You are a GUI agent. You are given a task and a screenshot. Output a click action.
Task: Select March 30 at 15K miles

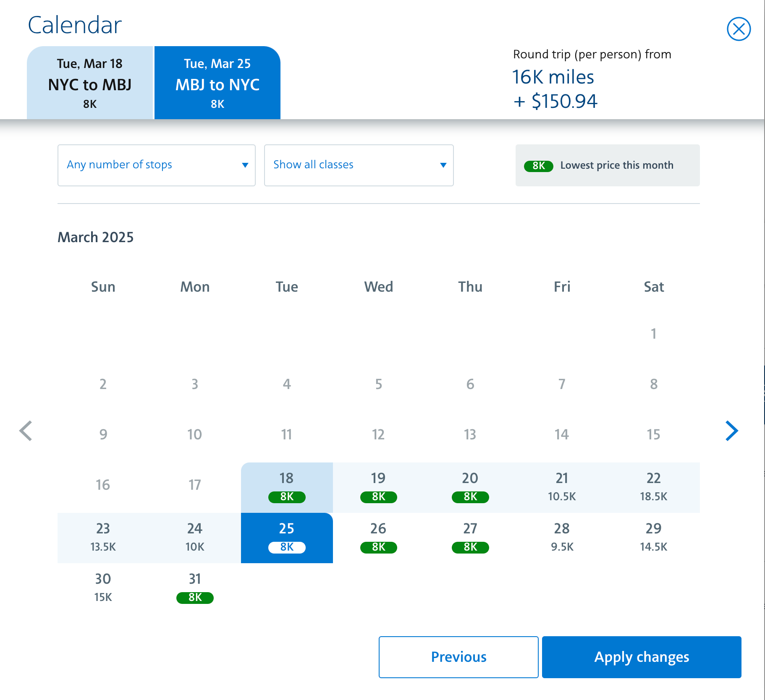click(103, 588)
